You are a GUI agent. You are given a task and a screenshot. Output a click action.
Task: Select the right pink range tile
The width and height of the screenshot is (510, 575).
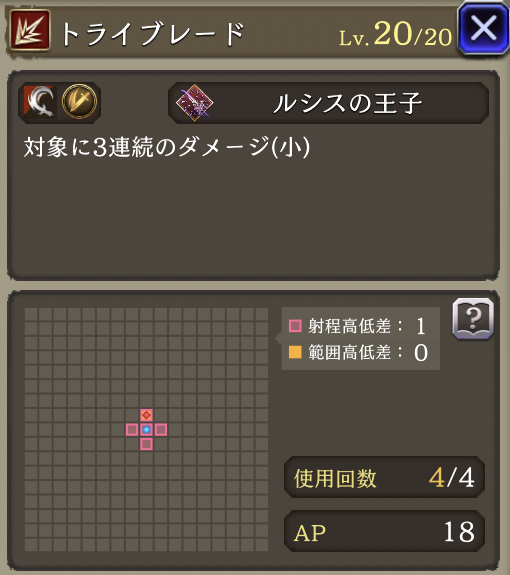[161, 429]
